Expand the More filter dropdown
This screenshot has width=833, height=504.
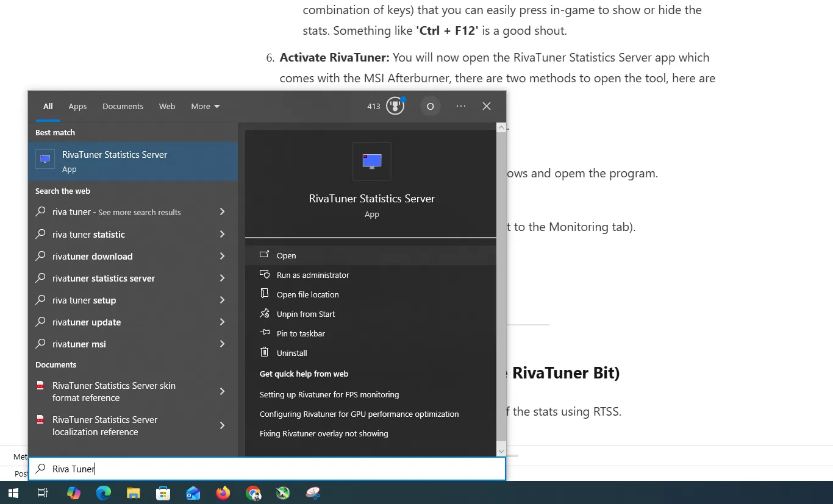pos(205,106)
